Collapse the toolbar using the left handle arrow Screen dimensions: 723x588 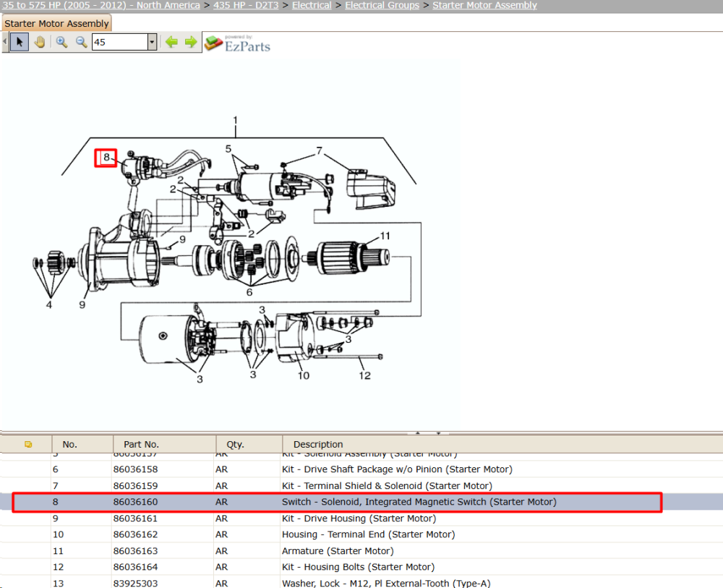pyautogui.click(x=4, y=42)
